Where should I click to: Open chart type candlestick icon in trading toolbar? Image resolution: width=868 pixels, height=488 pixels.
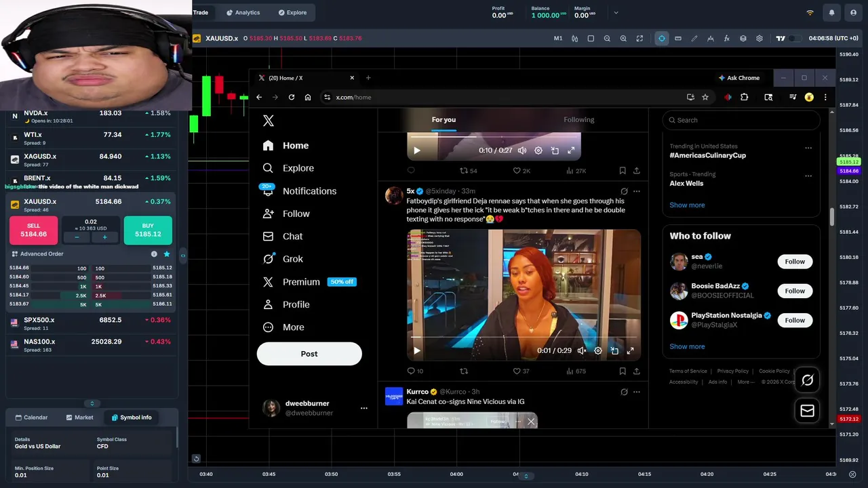(574, 39)
